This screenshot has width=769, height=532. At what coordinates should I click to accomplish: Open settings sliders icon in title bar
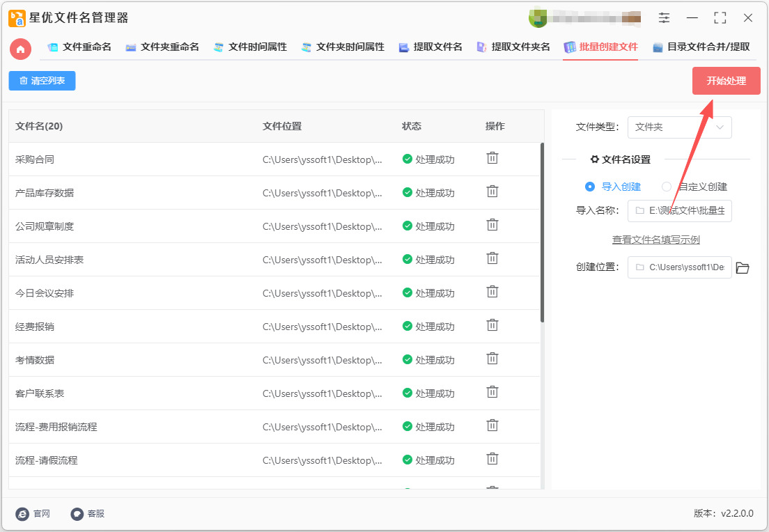pos(664,18)
